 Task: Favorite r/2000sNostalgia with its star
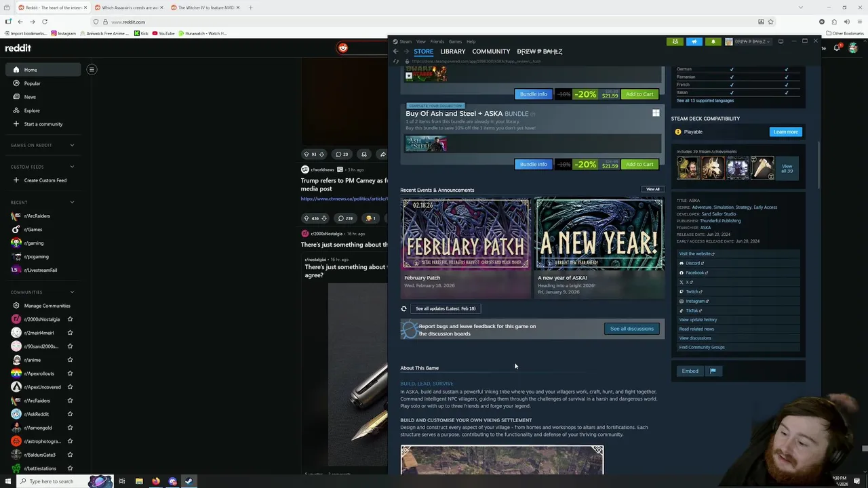pyautogui.click(x=70, y=319)
